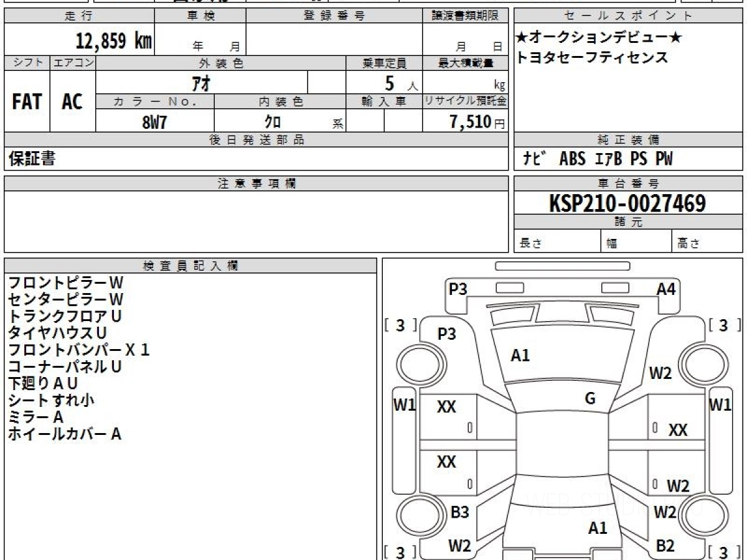The image size is (747, 560).
Task: Click the color number 8W7 field
Action: (x=155, y=122)
